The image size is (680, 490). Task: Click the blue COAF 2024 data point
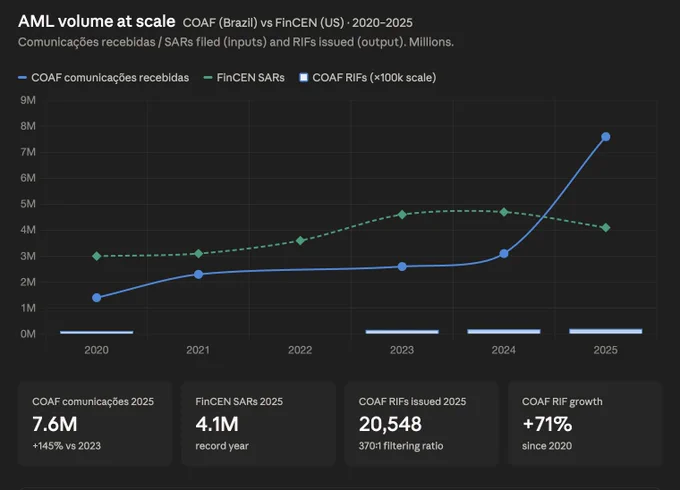pyautogui.click(x=504, y=253)
